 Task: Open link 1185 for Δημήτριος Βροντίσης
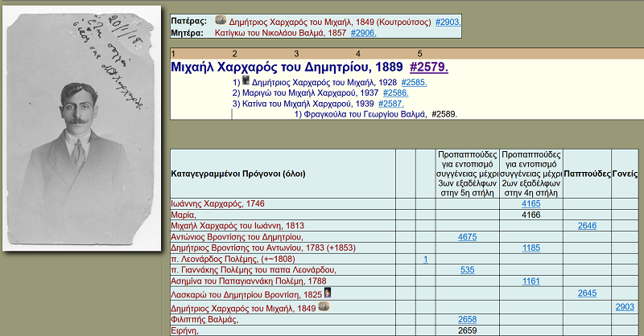point(530,248)
